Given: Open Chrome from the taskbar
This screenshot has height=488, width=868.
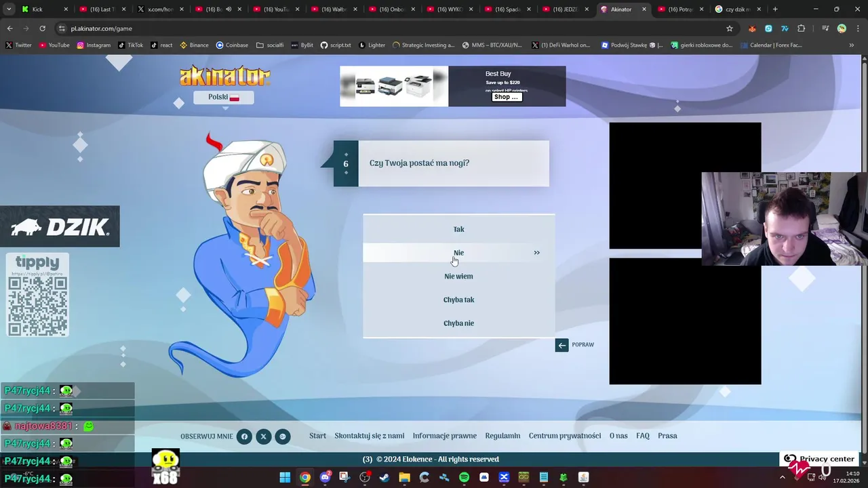Looking at the screenshot, I should click(x=305, y=477).
